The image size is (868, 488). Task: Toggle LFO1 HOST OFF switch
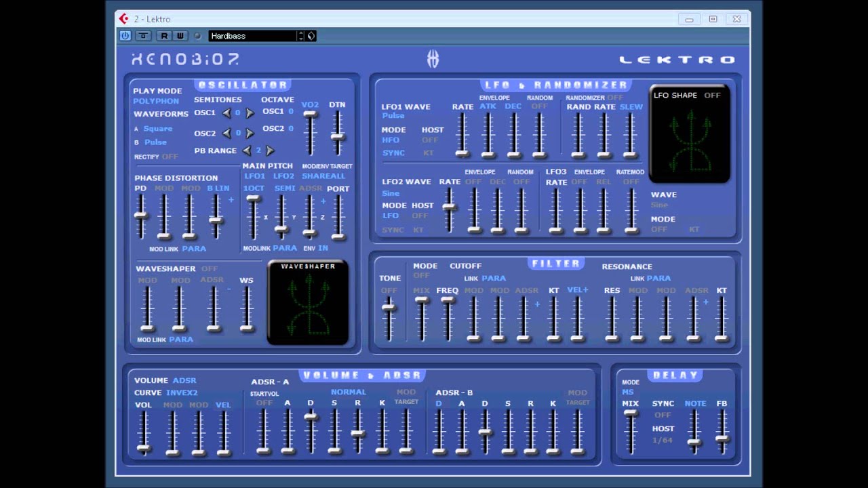tap(430, 140)
